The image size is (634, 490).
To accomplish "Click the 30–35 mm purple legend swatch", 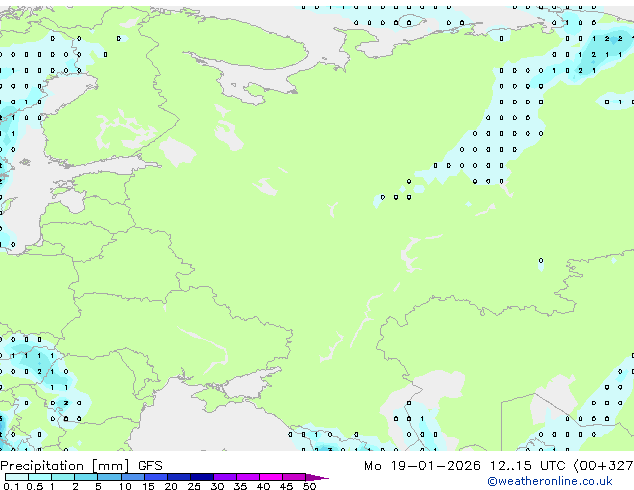I will point(225,477).
